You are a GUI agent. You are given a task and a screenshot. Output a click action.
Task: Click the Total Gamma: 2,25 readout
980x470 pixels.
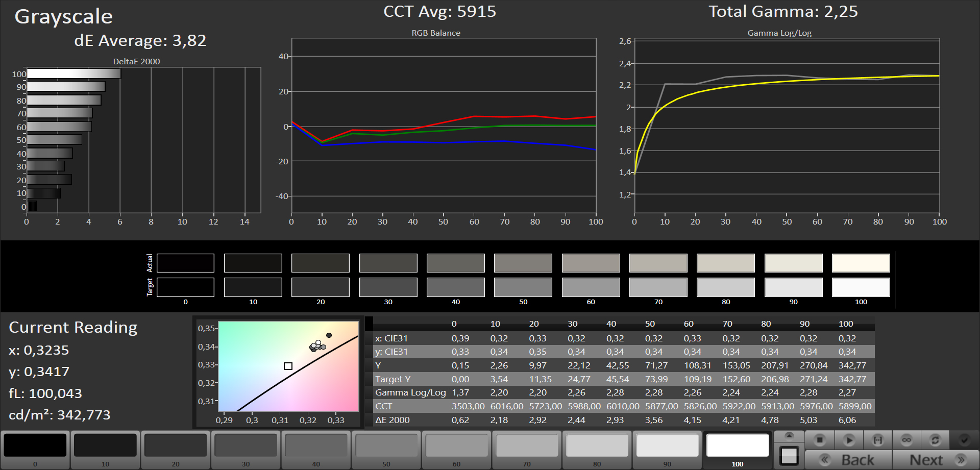click(783, 11)
